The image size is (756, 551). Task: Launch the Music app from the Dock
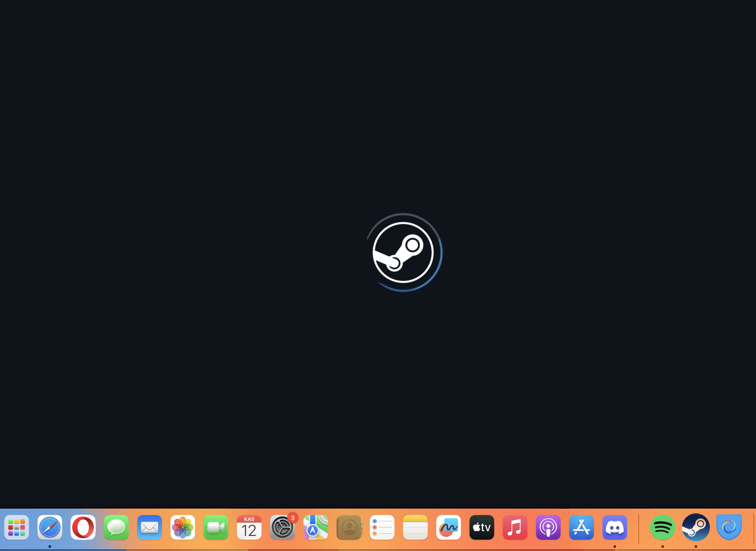click(515, 527)
